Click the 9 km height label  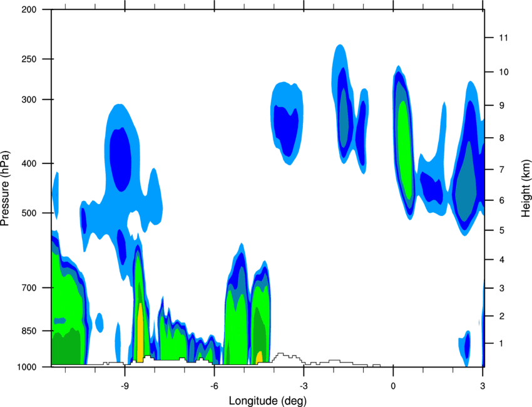[502, 106]
